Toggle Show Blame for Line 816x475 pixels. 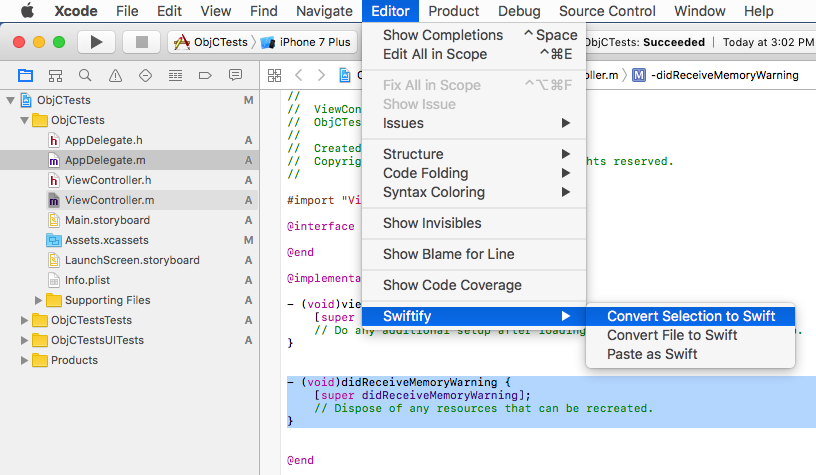click(474, 254)
